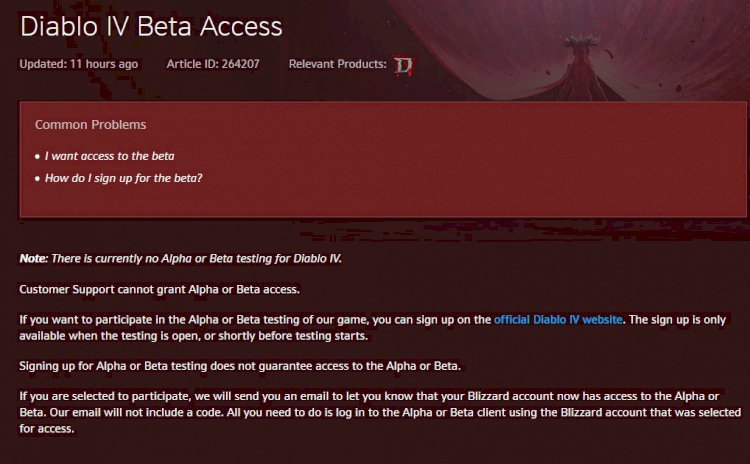Select 'How do I sign up for the beta?'

tap(123, 178)
